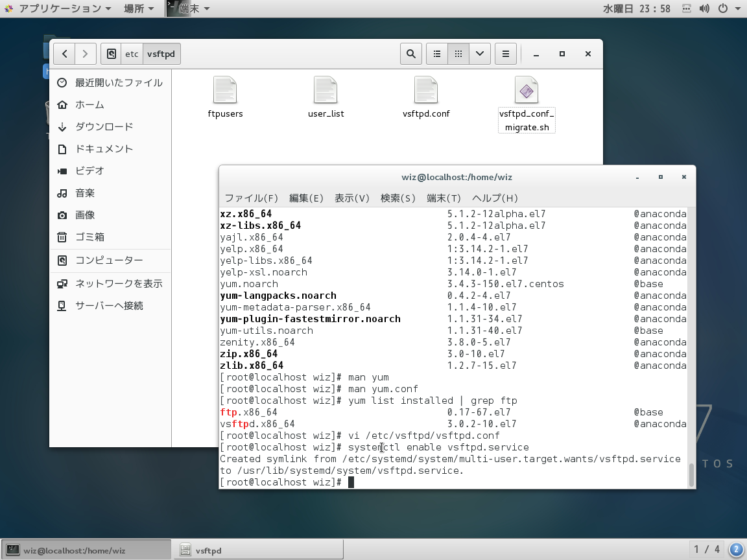
Task: Select ネットワークを表示 in sidebar
Action: [110, 284]
